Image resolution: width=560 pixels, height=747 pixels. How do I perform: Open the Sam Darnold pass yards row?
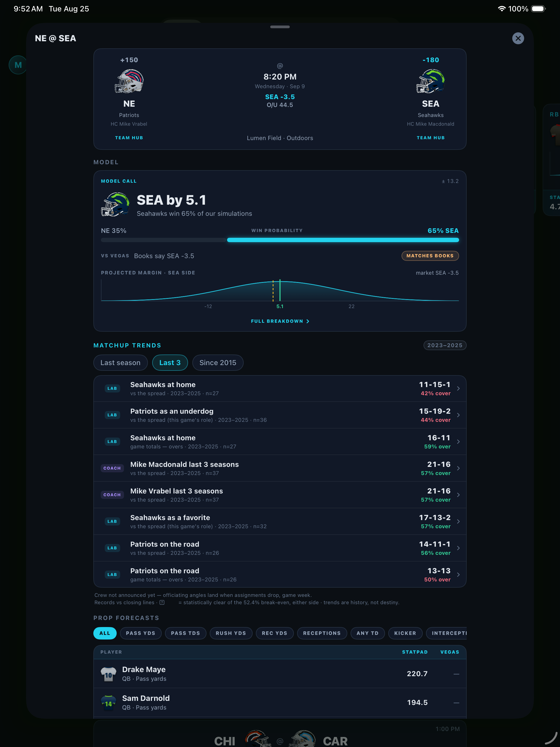[280, 702]
